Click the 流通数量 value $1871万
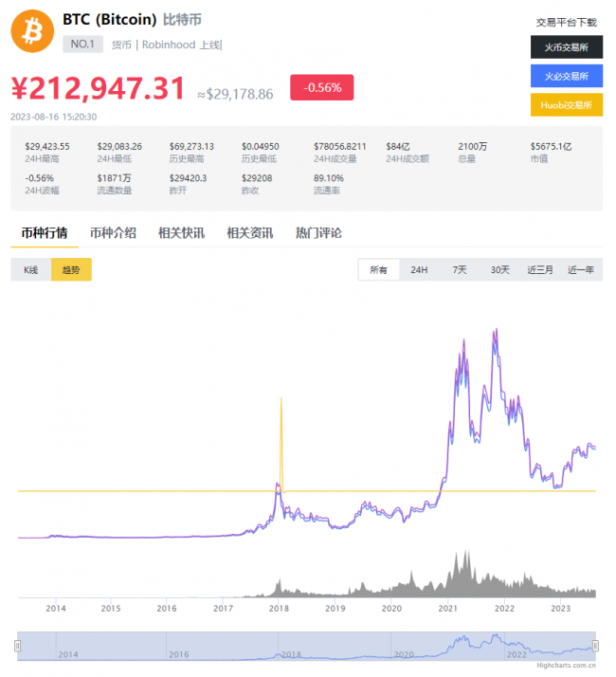Viewport: 616px width, 677px height. (x=114, y=178)
